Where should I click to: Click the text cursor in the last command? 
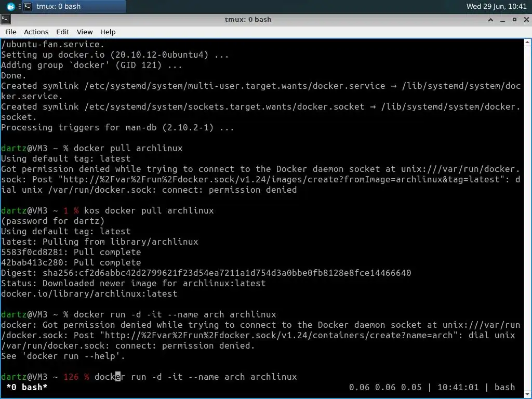118,377
